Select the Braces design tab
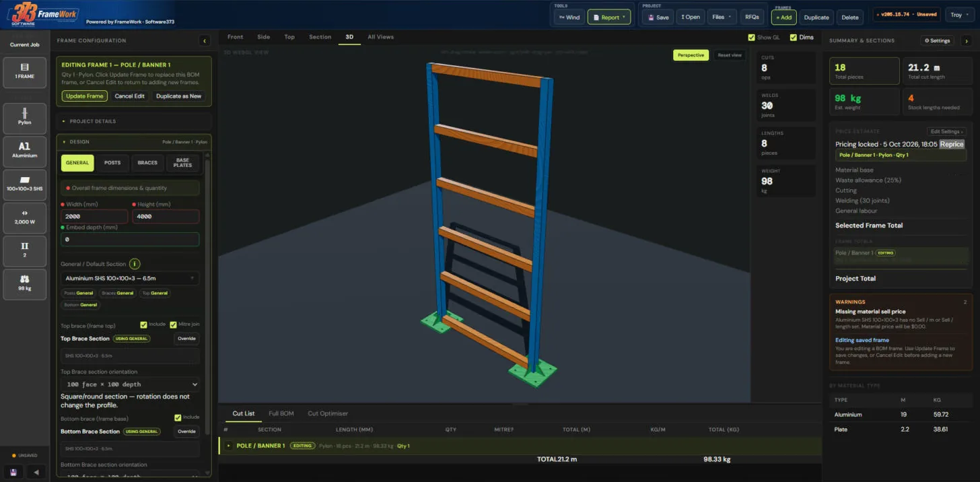The height and width of the screenshot is (482, 980). 147,163
